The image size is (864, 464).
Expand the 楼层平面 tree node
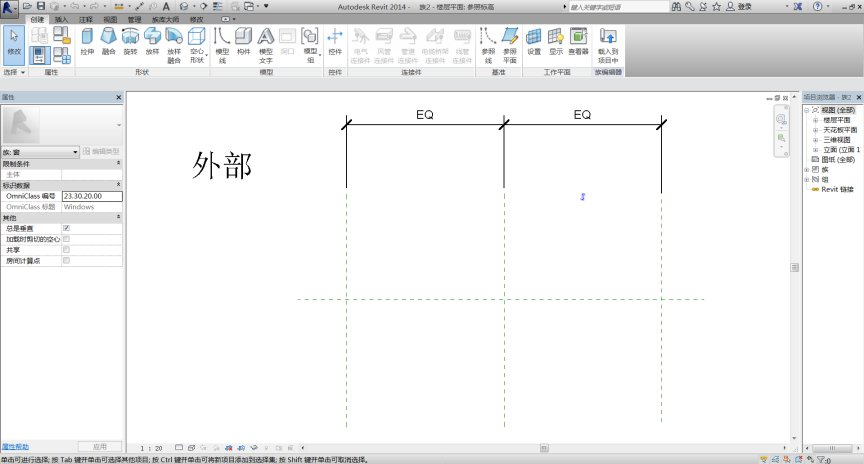pos(817,119)
